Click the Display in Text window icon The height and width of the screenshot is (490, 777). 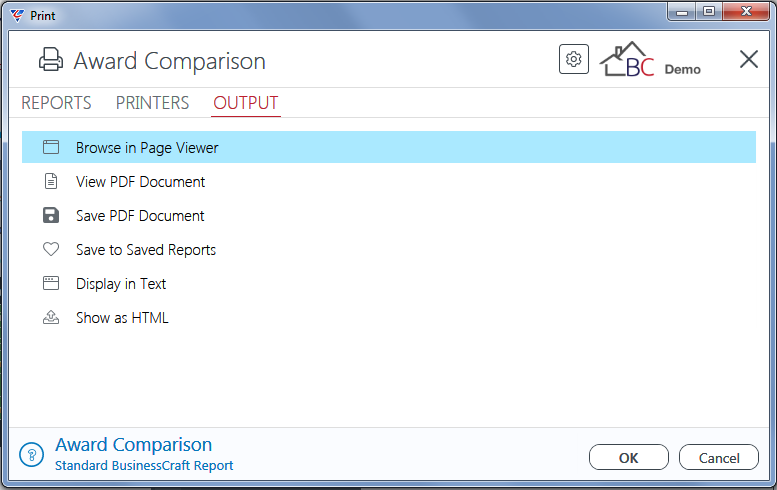pos(51,283)
